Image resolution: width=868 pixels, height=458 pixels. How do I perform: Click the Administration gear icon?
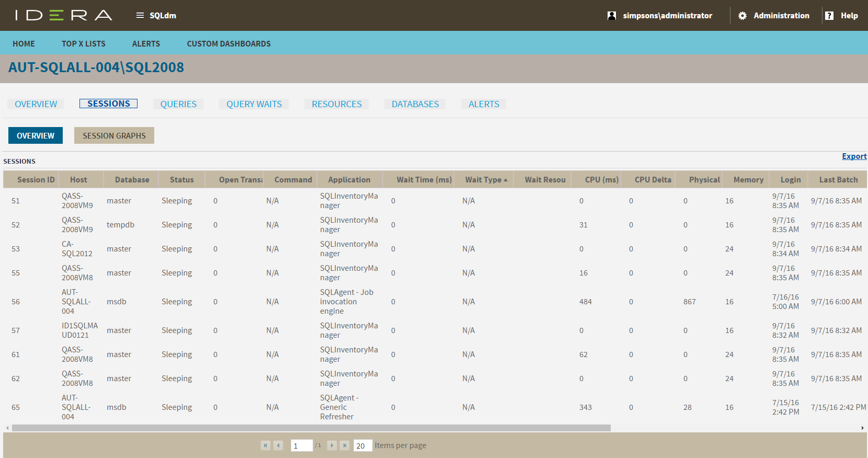tap(743, 16)
